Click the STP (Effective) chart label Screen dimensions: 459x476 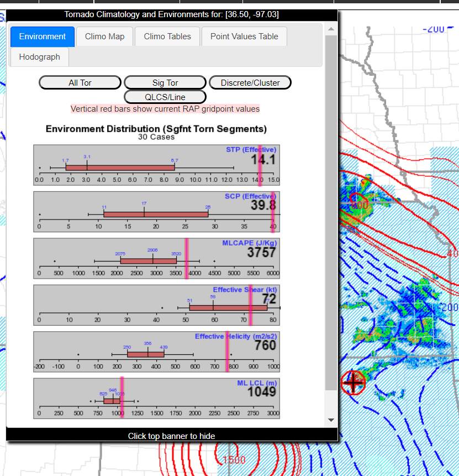251,150
